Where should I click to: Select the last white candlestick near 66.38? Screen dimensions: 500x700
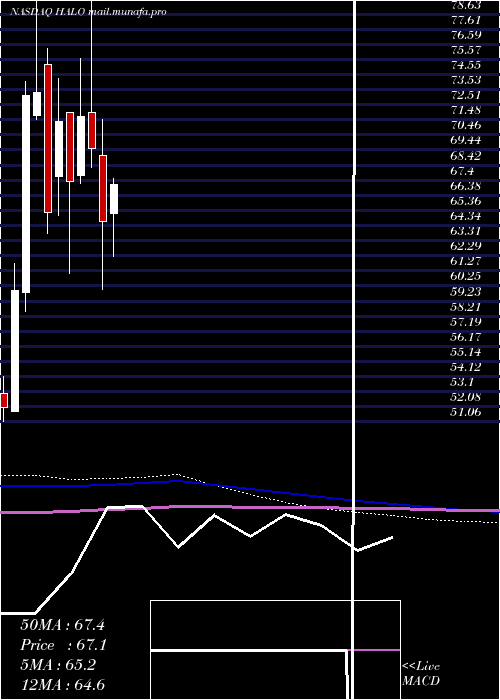[114, 199]
